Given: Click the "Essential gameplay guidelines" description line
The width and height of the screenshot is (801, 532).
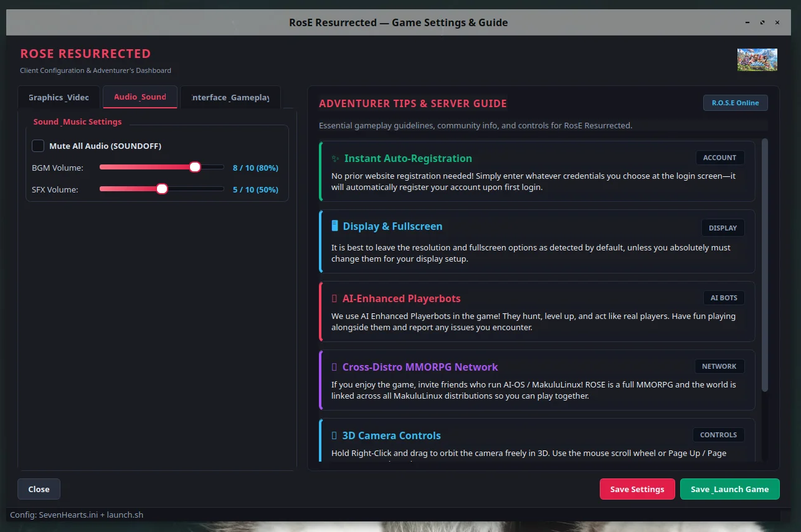Looking at the screenshot, I should pyautogui.click(x=475, y=126).
